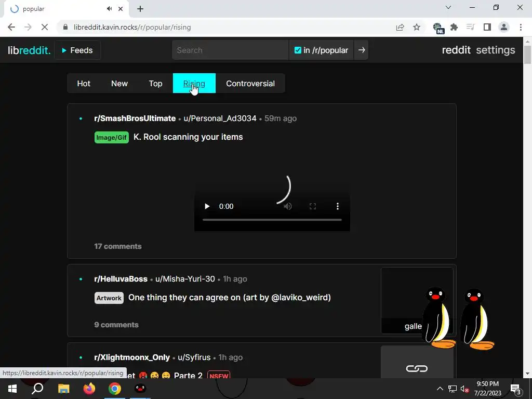
Task: Open the taskbar clock and date
Action: pos(487,389)
